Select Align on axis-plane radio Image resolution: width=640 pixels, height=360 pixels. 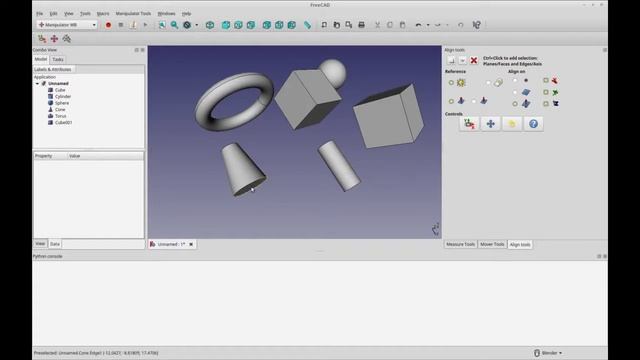coord(515,104)
